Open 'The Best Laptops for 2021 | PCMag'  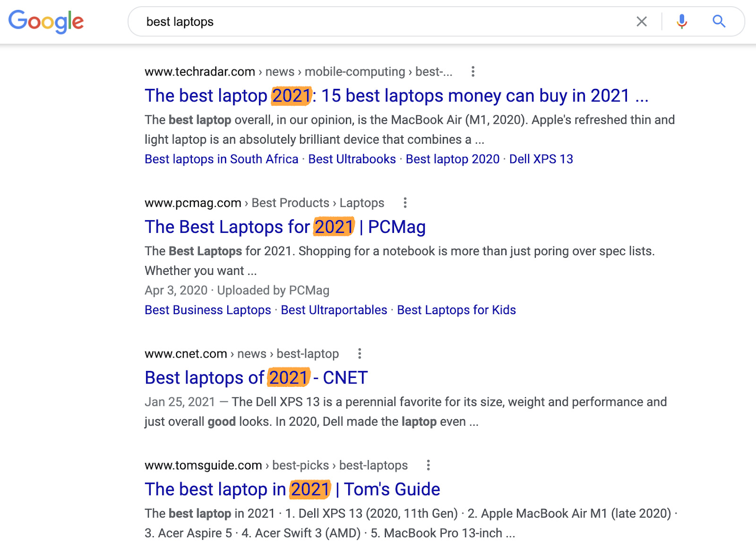point(285,227)
